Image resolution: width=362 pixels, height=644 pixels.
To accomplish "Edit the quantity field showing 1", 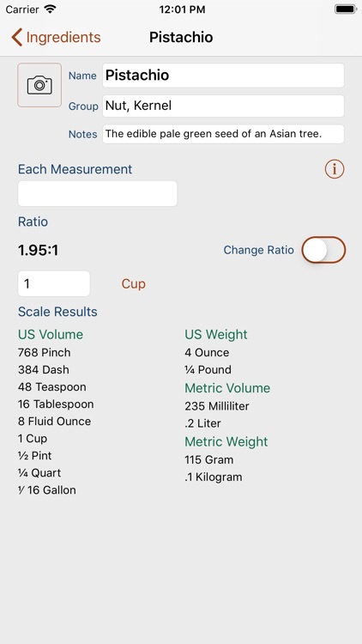I will pos(54,284).
